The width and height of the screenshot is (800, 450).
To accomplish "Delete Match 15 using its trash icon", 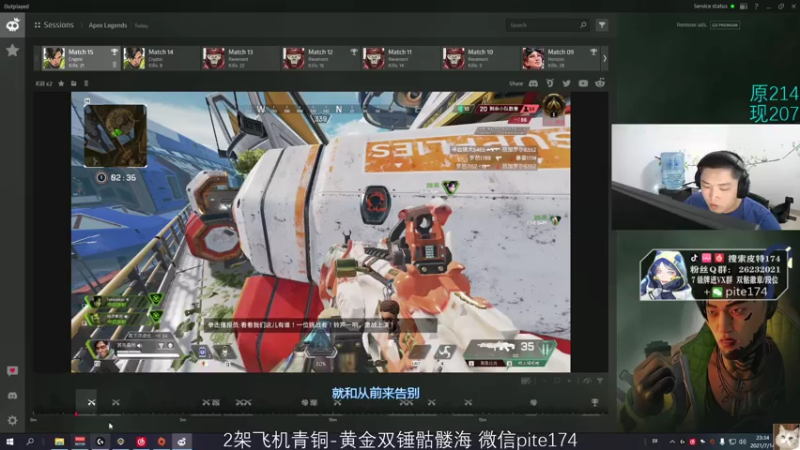I will click(114, 65).
